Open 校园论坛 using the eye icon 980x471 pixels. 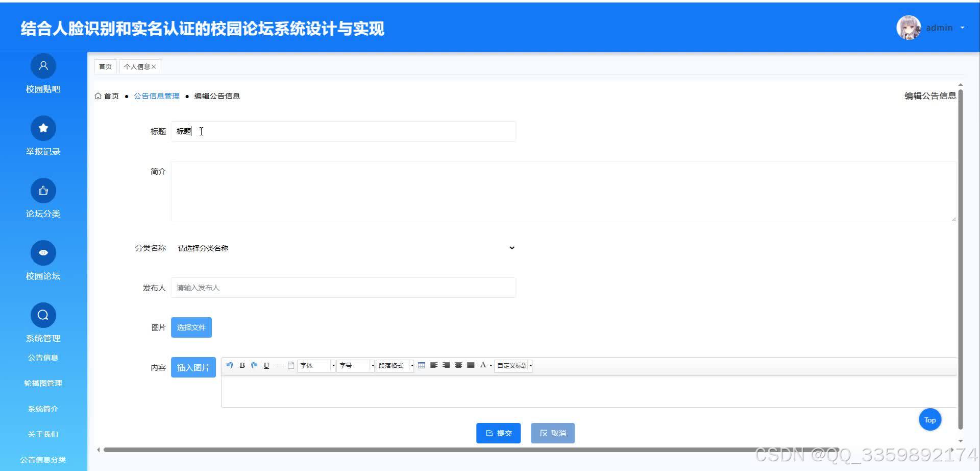click(43, 252)
